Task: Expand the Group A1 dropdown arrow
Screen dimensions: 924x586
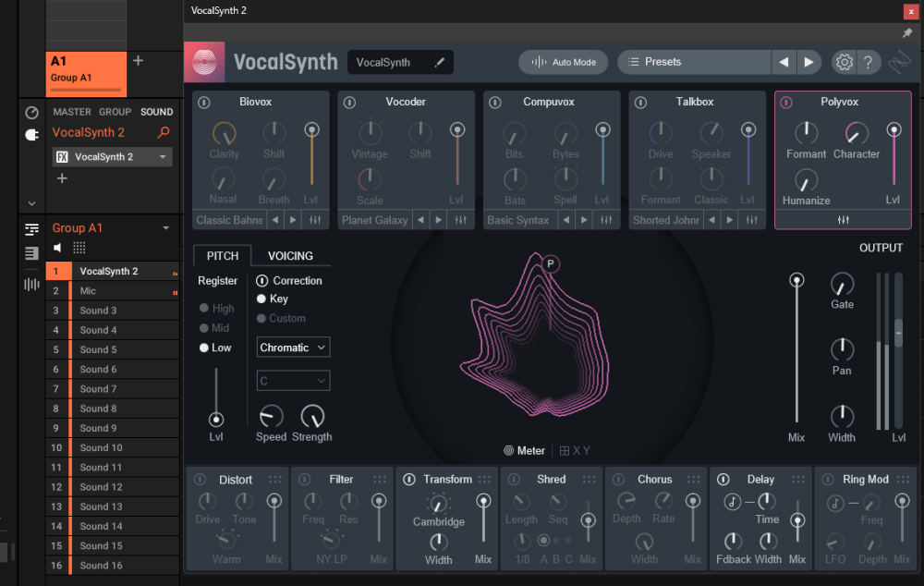Action: pyautogui.click(x=165, y=228)
